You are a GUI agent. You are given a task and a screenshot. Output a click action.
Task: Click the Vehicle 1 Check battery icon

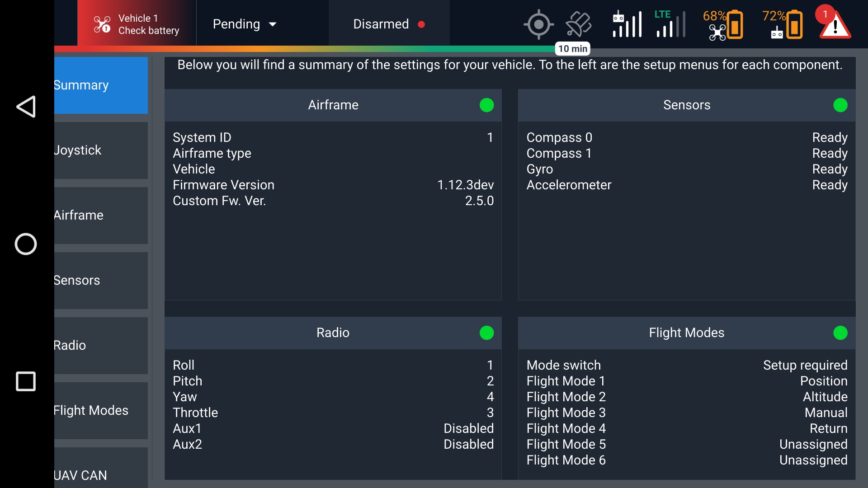click(x=102, y=24)
